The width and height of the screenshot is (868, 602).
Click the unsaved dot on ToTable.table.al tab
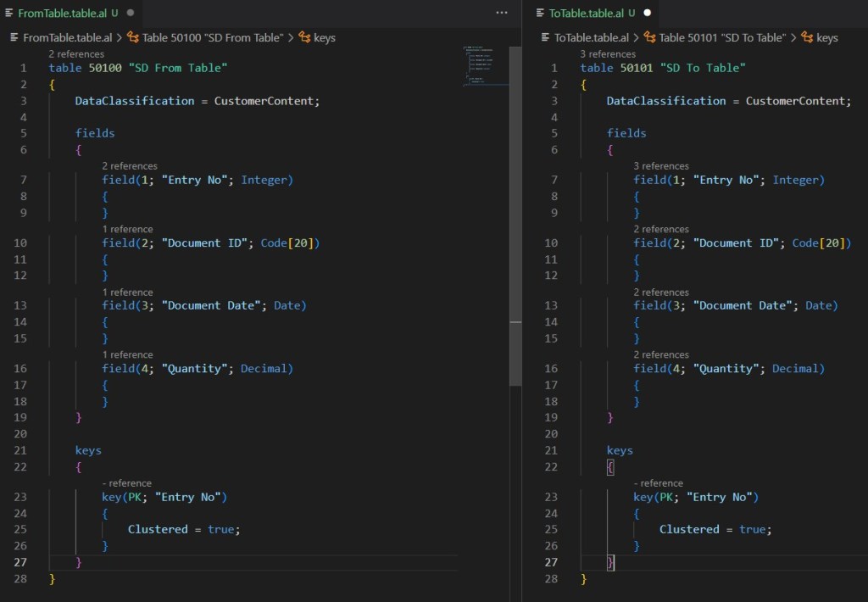648,14
